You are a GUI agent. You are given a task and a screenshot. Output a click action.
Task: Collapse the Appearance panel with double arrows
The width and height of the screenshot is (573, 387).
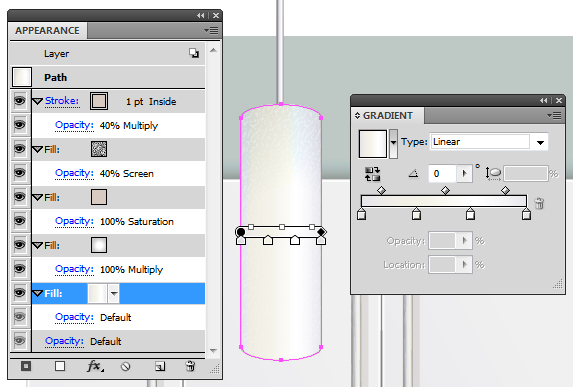tap(201, 15)
